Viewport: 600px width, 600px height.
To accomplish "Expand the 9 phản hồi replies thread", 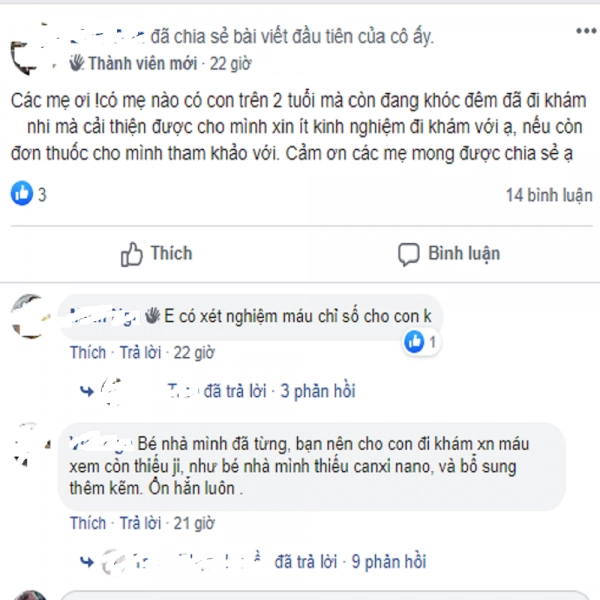I will (x=388, y=562).
